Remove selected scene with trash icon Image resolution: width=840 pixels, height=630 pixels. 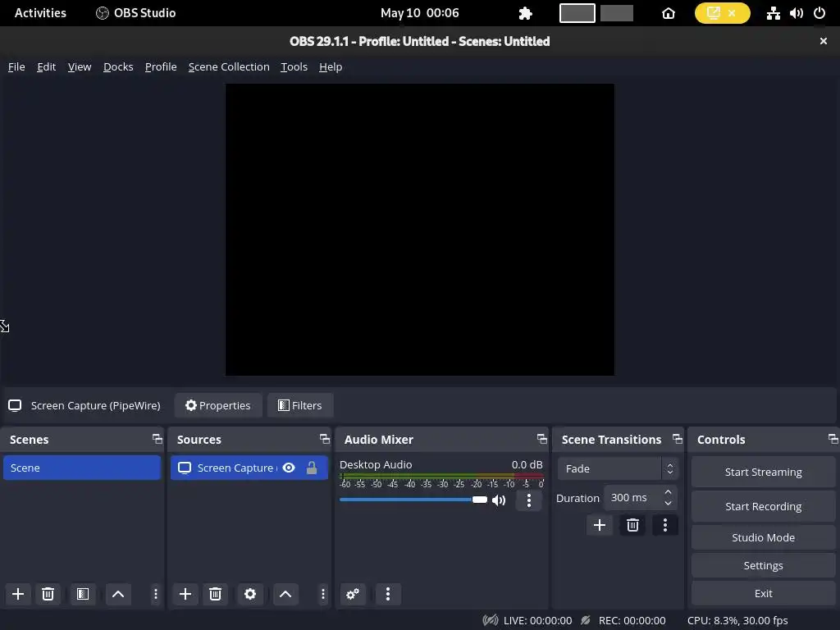click(x=48, y=594)
